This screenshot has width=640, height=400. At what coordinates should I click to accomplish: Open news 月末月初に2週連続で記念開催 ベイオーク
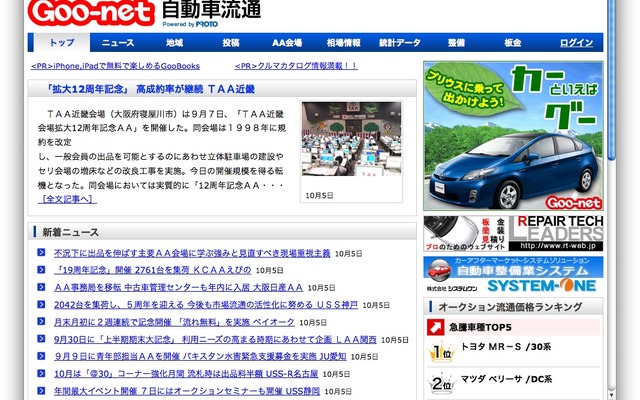point(174,322)
